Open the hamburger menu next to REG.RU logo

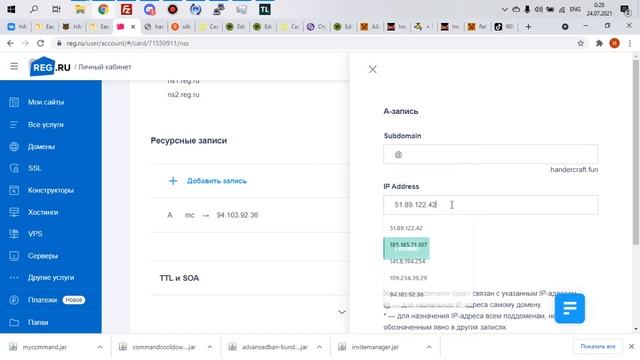coord(14,66)
